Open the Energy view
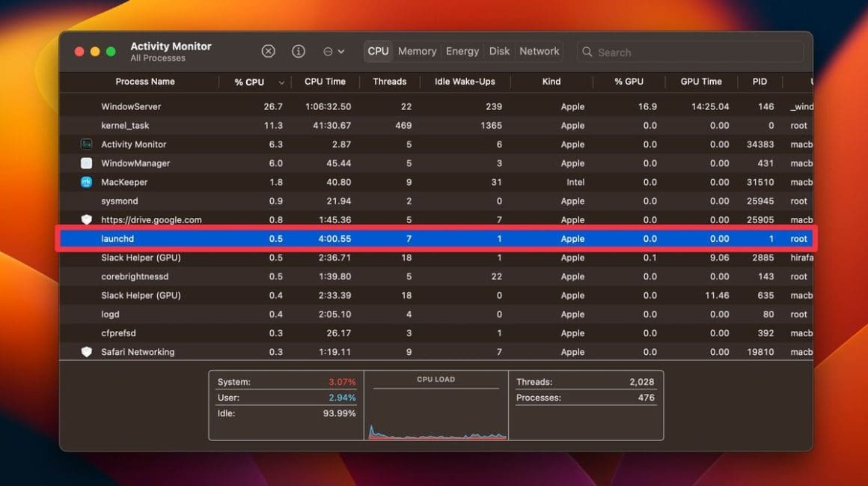Screen dimensions: 868x486 pos(462,51)
